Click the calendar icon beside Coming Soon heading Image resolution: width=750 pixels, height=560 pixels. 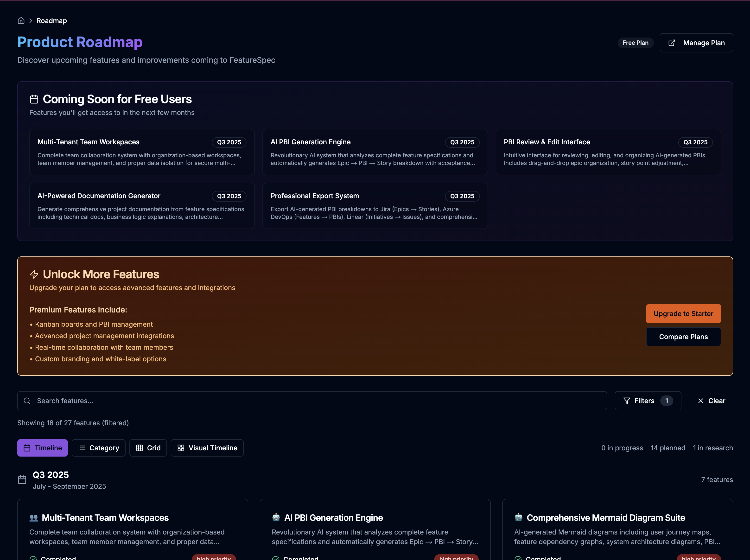pyautogui.click(x=34, y=99)
